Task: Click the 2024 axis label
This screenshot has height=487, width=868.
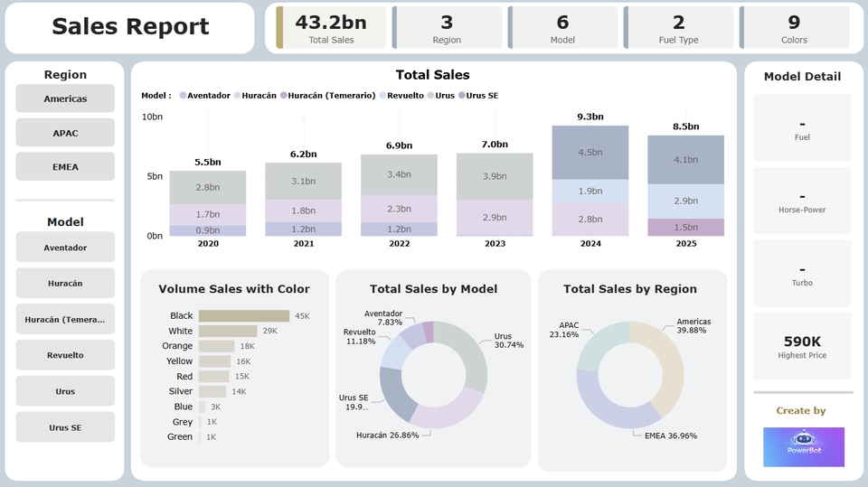Action: pyautogui.click(x=590, y=244)
